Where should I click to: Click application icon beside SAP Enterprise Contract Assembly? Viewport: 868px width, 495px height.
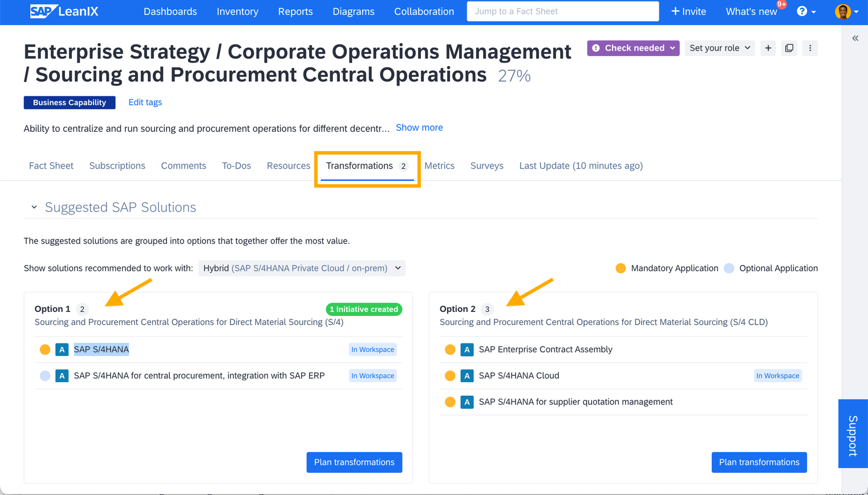click(x=467, y=350)
